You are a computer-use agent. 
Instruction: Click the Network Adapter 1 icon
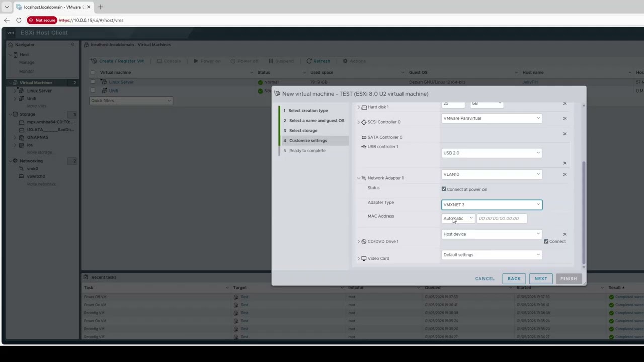(x=364, y=178)
